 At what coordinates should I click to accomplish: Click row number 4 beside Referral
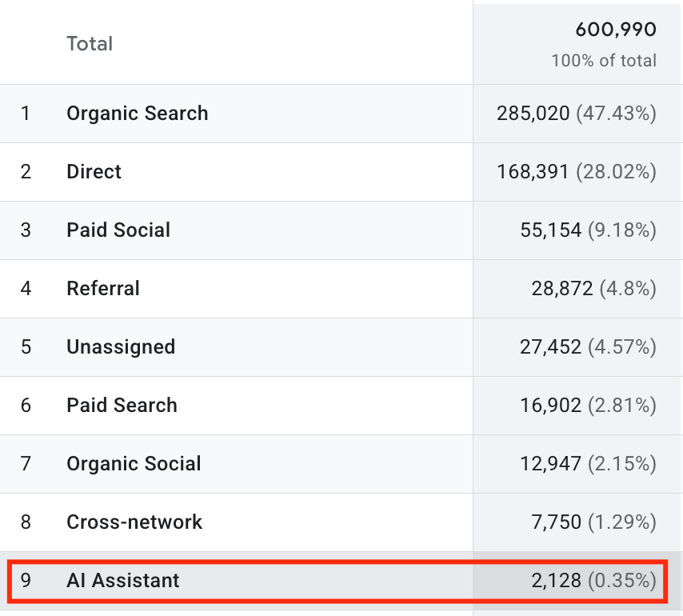pyautogui.click(x=26, y=288)
